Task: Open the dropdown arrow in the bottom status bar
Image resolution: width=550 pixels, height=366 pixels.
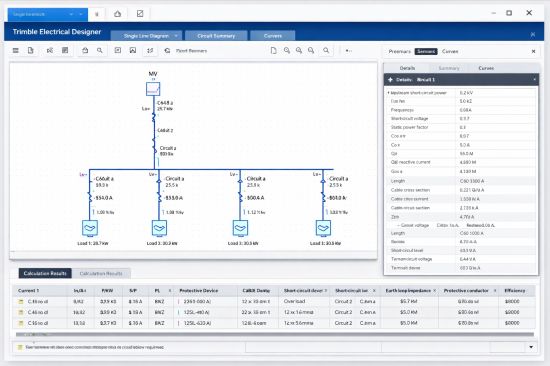Action: [531, 347]
